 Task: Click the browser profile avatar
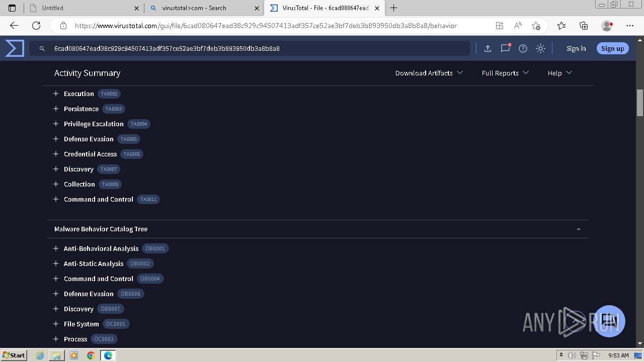(607, 26)
